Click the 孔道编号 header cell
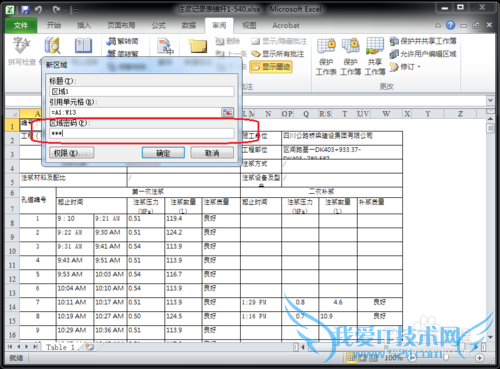Image resolution: width=500 pixels, height=369 pixels. (38, 200)
